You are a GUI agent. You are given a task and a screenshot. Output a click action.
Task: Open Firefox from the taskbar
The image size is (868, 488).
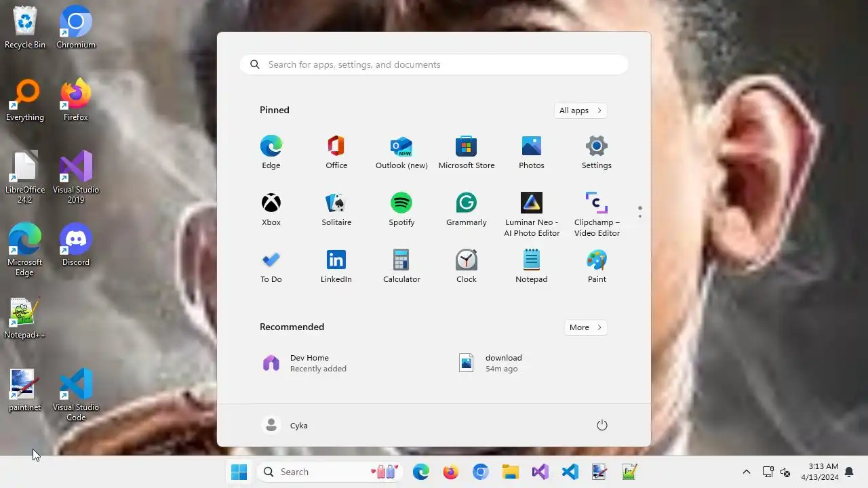(451, 472)
